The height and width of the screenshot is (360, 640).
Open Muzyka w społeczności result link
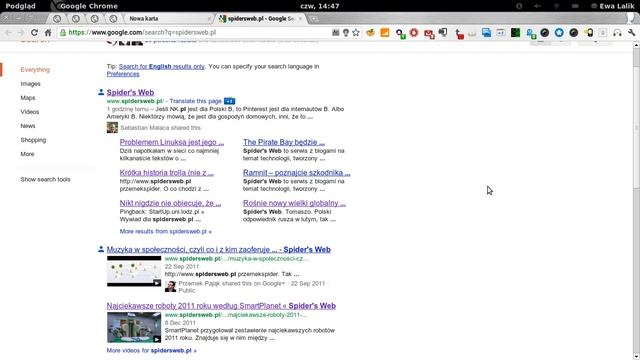click(218, 250)
